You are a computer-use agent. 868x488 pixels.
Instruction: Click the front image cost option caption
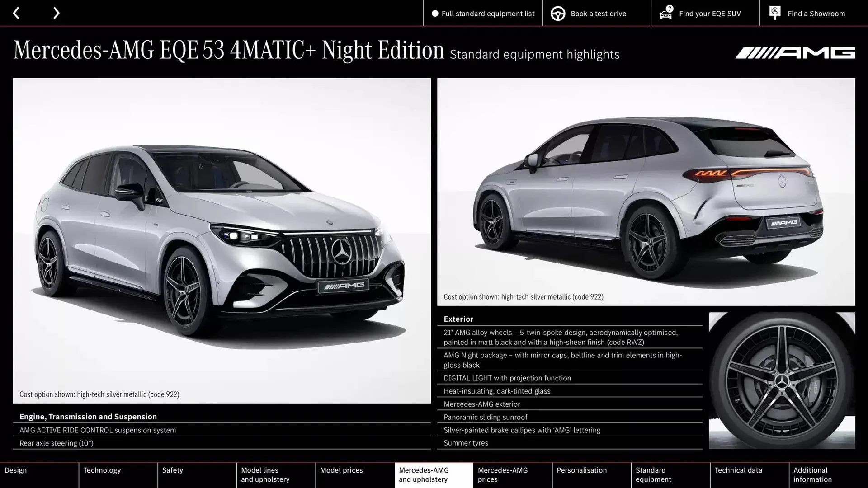(99, 394)
